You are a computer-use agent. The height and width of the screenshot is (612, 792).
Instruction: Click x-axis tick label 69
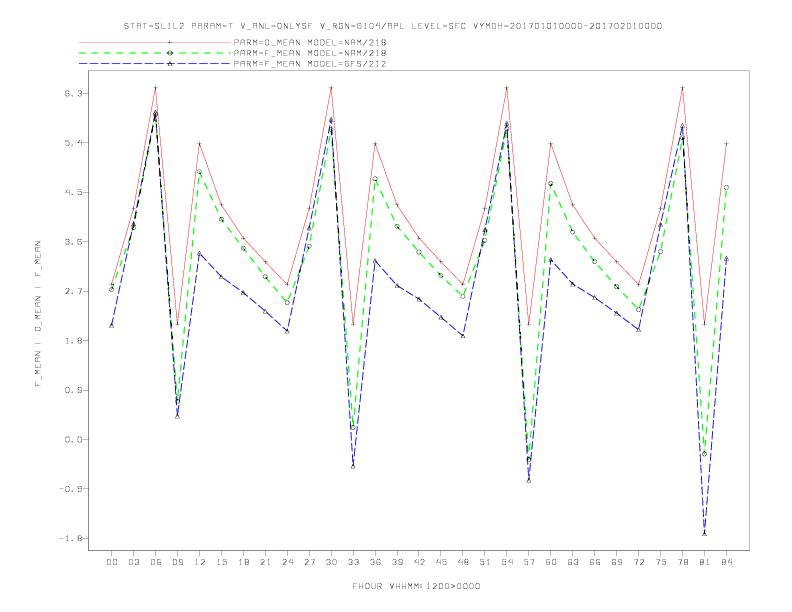[x=617, y=562]
